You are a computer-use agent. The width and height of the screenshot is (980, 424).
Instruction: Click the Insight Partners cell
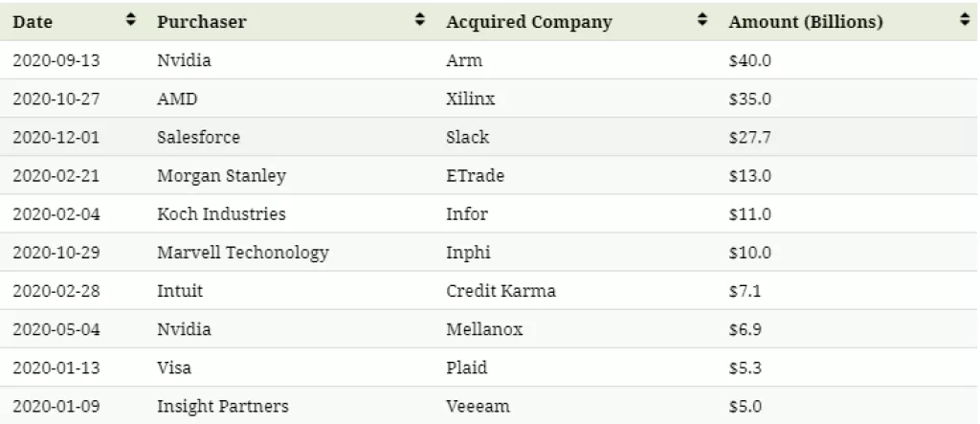[x=222, y=406]
